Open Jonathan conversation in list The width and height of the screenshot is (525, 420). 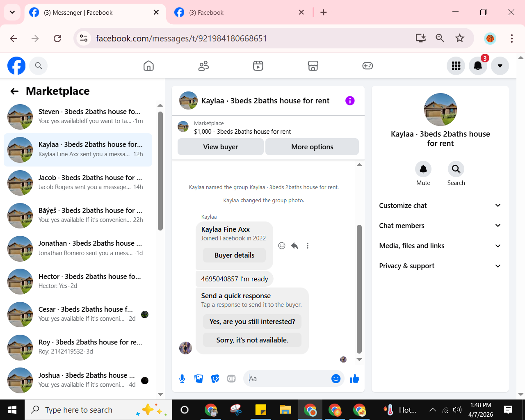[x=78, y=248]
